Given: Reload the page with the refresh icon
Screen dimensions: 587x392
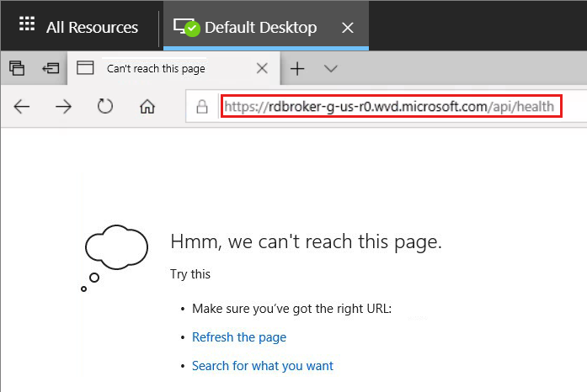Looking at the screenshot, I should [105, 107].
